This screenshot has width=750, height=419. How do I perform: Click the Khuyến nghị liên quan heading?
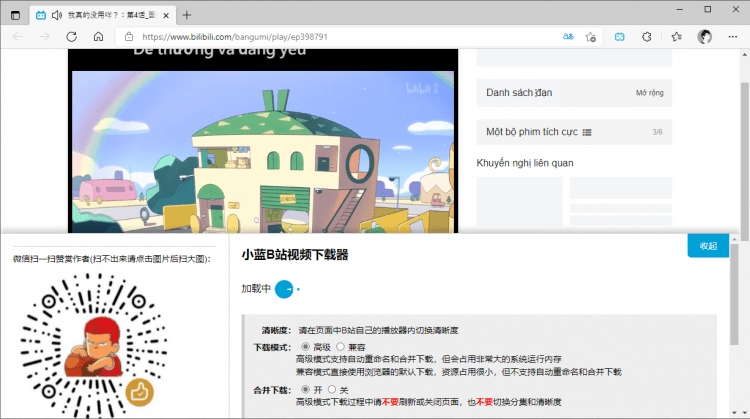(525, 163)
